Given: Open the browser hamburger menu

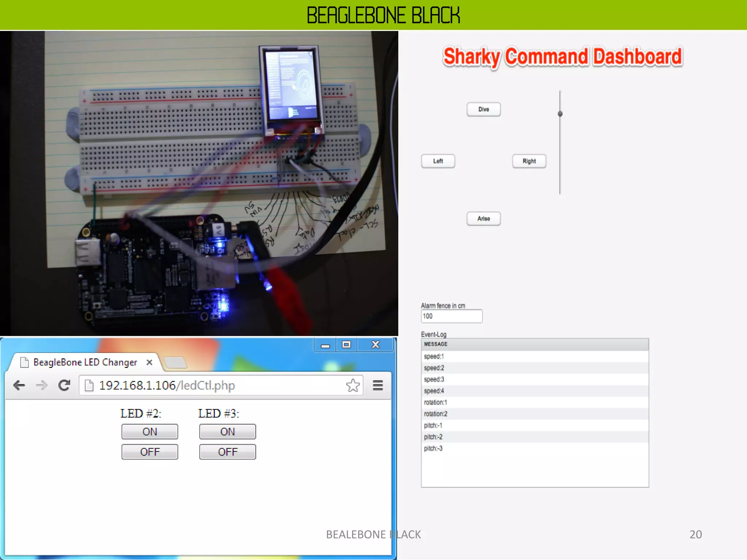Looking at the screenshot, I should pyautogui.click(x=378, y=385).
